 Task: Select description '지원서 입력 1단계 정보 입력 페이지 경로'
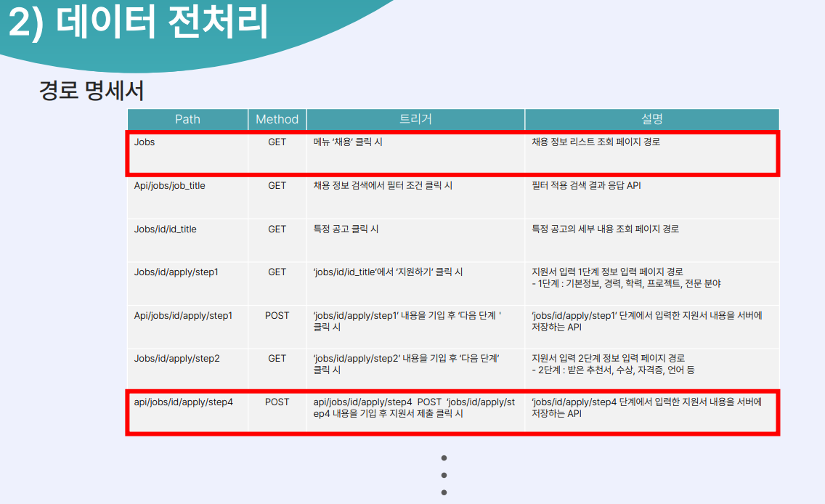607,272
